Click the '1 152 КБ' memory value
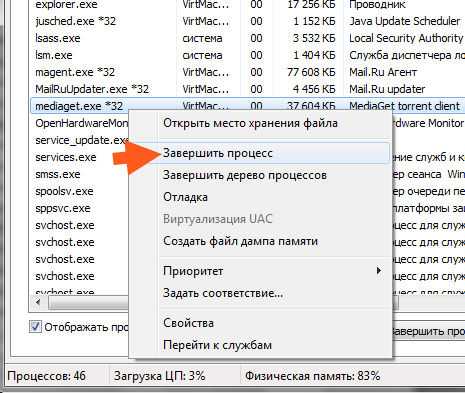Image resolution: width=465 pixels, height=393 pixels. point(314,21)
